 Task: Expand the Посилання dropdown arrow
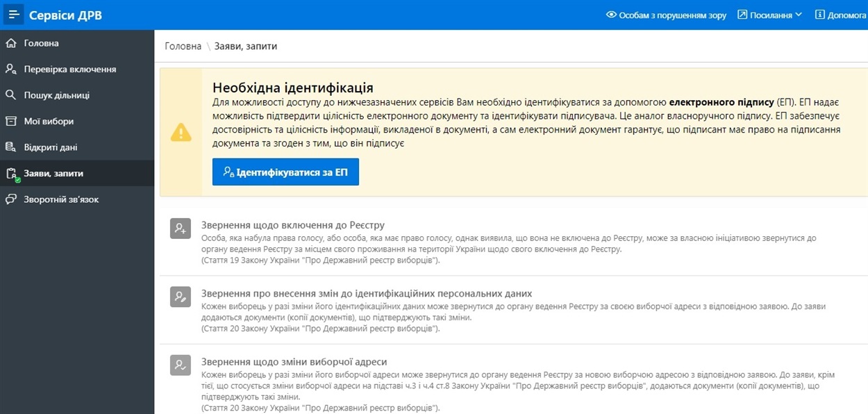[799, 15]
